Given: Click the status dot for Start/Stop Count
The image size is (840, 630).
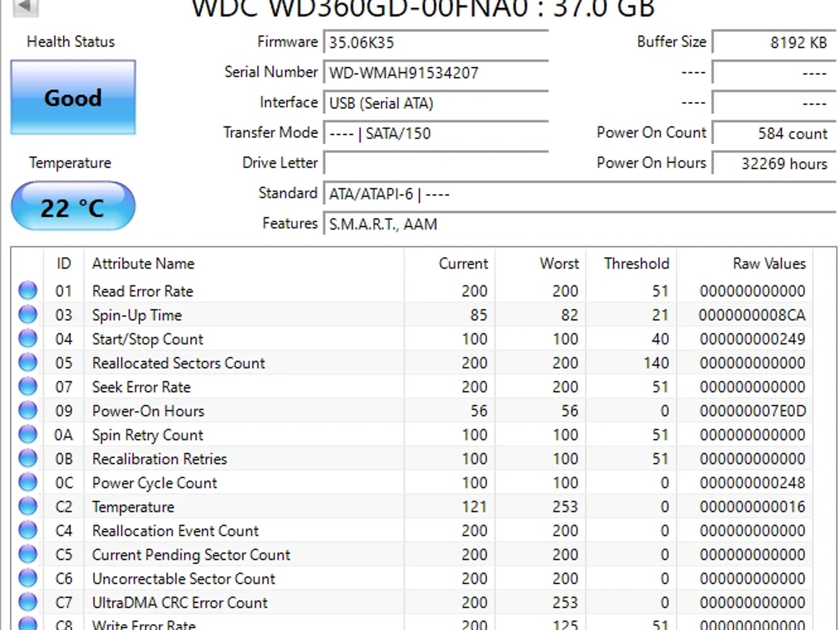Looking at the screenshot, I should [27, 339].
